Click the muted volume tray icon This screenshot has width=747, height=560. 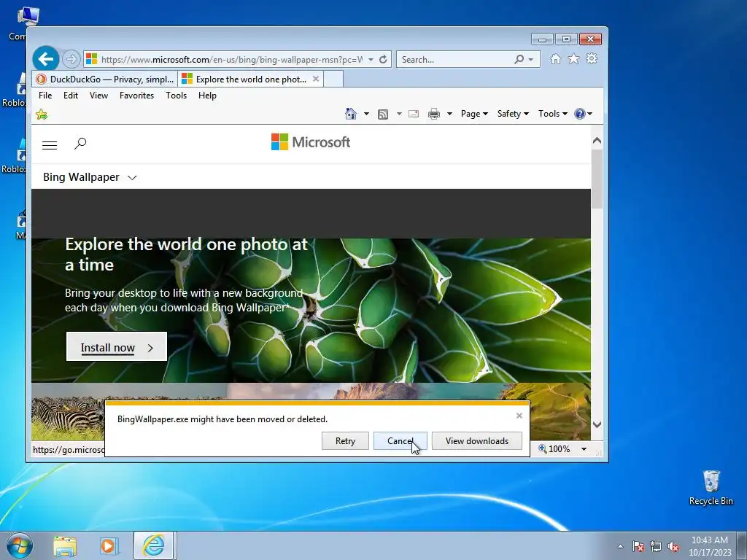(673, 546)
